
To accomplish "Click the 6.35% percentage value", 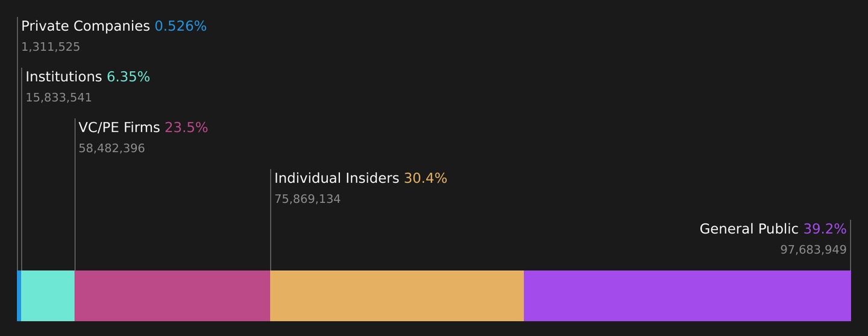I will (128, 77).
